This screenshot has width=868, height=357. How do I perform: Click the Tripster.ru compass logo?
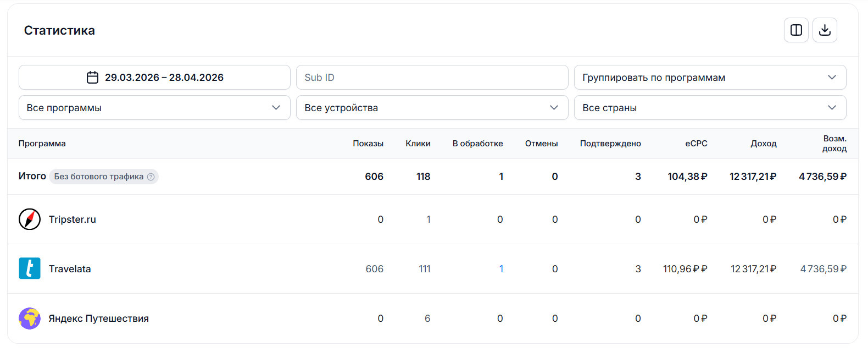[30, 219]
